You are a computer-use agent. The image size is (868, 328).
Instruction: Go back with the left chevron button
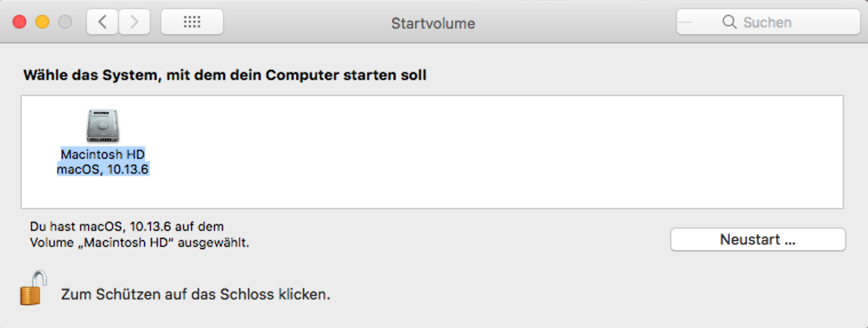tap(102, 22)
